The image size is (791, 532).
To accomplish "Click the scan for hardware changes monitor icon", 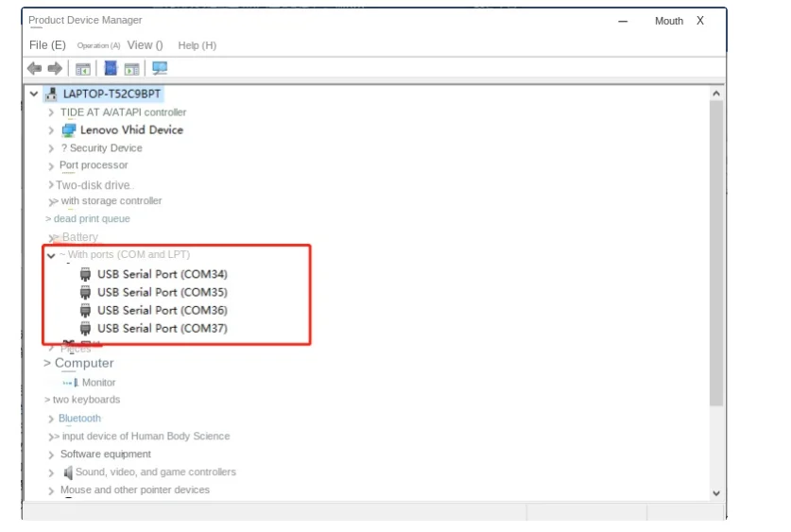I will pyautogui.click(x=160, y=68).
